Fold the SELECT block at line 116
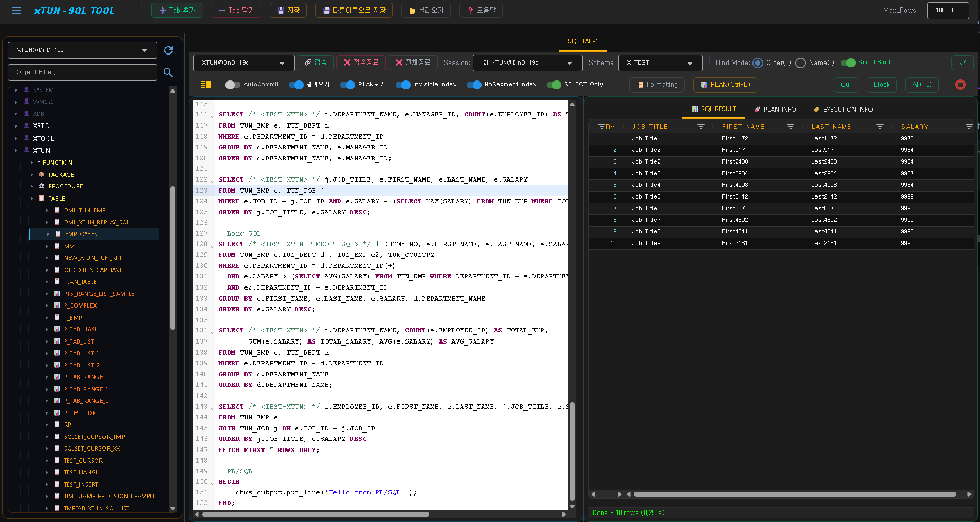 click(212, 115)
